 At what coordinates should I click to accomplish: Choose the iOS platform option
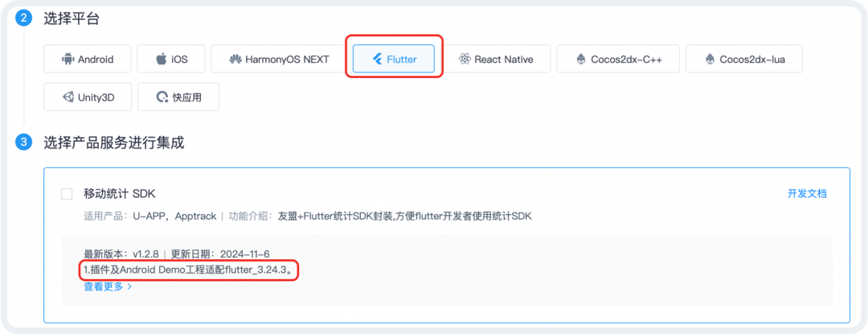coord(171,59)
